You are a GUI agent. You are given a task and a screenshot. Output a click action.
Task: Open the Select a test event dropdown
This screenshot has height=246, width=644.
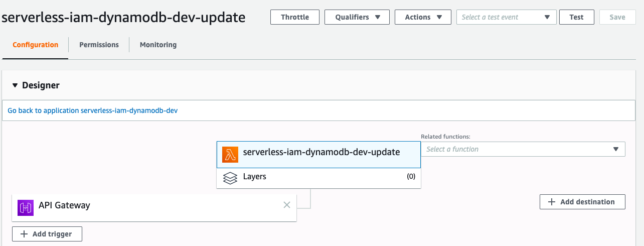click(x=506, y=17)
